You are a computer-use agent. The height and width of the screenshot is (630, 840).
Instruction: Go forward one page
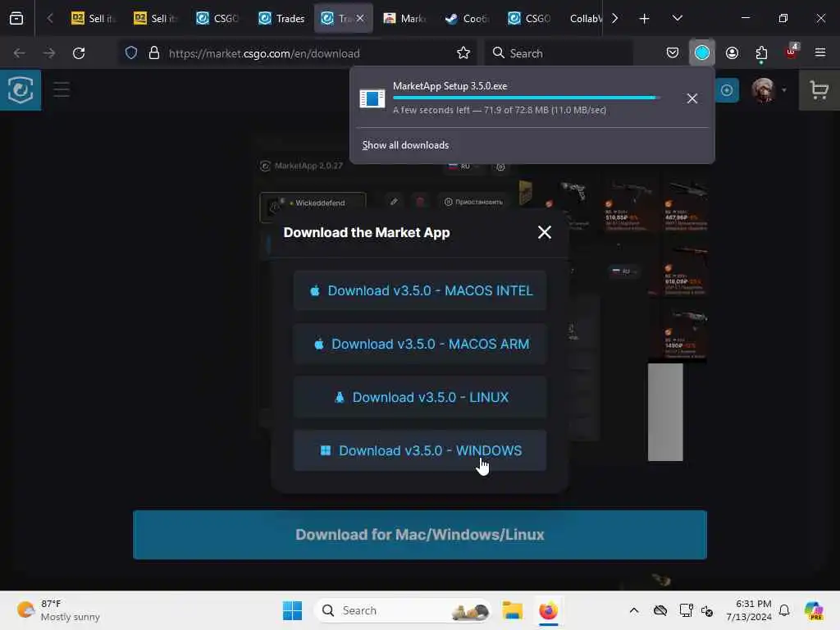tap(48, 53)
